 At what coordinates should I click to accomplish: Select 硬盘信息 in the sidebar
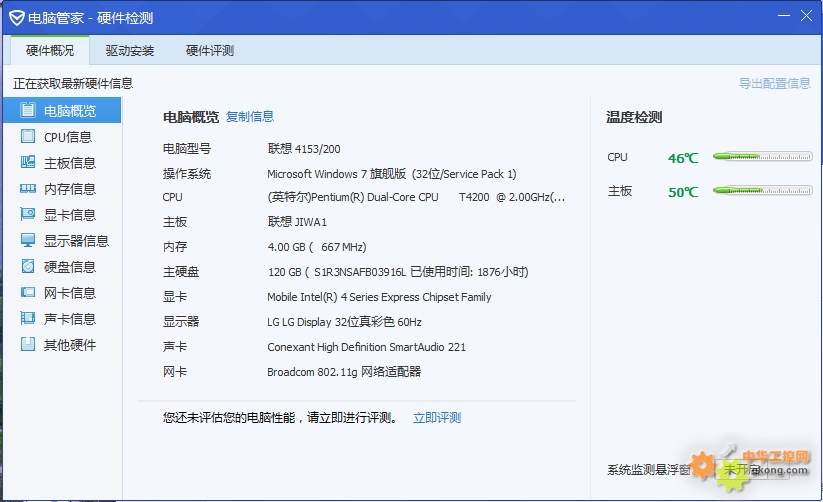(x=62, y=267)
